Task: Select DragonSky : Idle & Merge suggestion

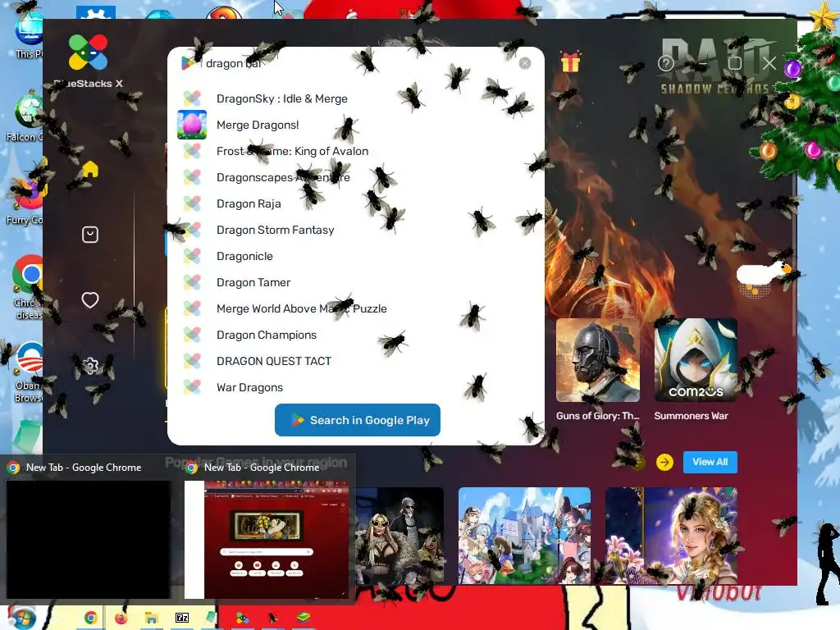Action: (x=282, y=98)
